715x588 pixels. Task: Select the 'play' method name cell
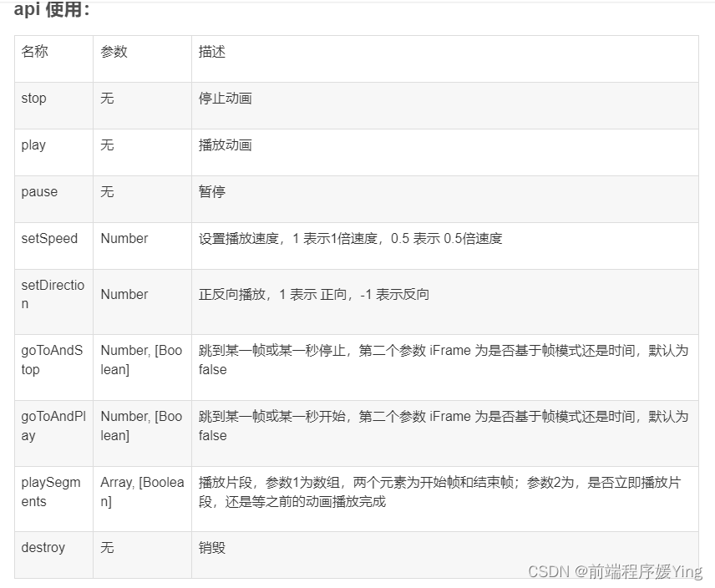pos(53,153)
